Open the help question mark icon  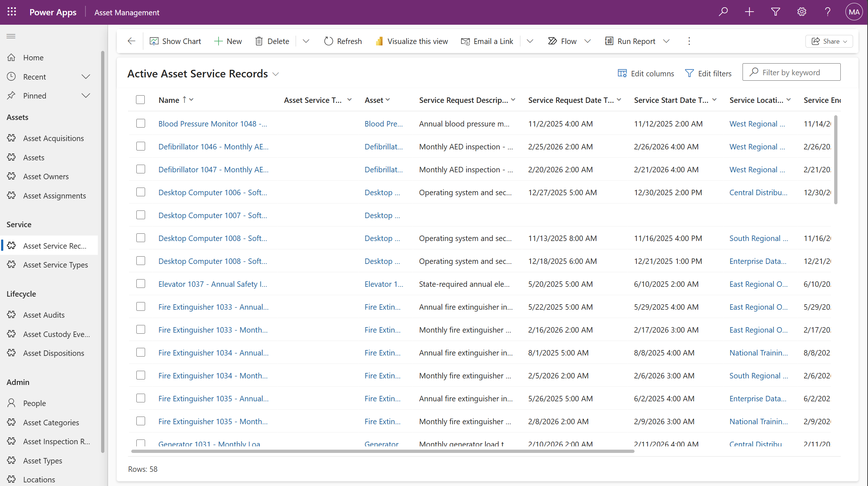coord(828,12)
